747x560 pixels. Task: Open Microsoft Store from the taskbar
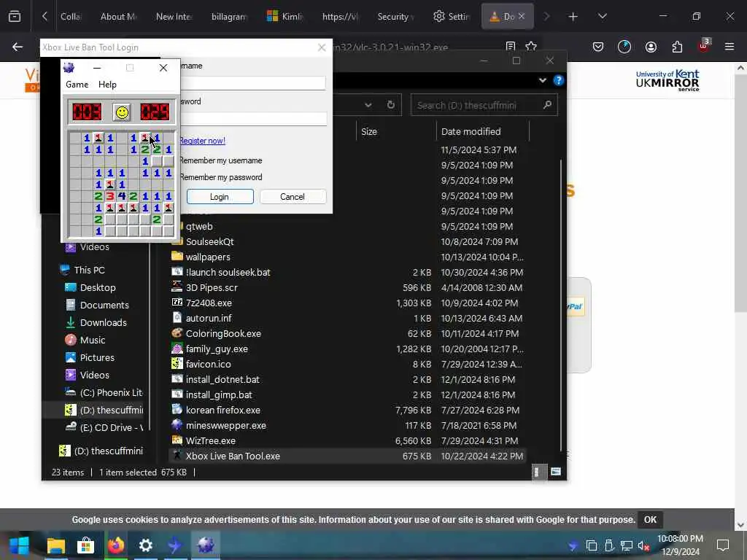point(86,545)
